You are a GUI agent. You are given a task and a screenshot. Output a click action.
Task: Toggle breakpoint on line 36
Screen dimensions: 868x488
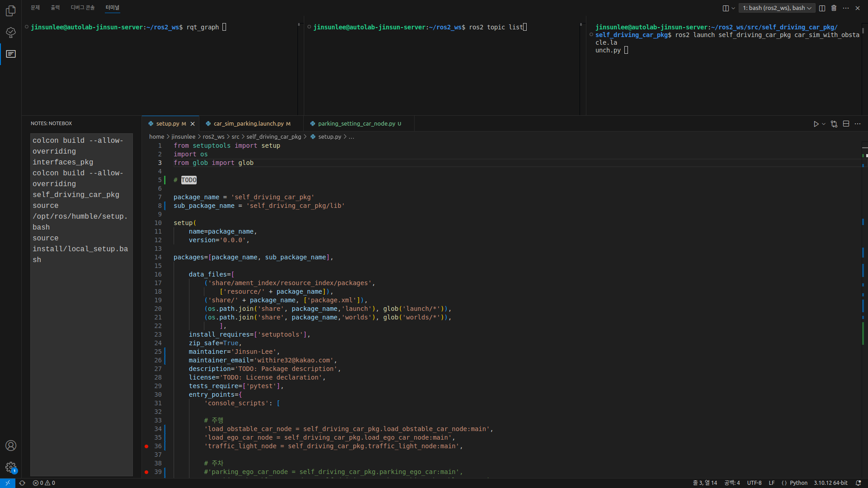[x=146, y=446]
